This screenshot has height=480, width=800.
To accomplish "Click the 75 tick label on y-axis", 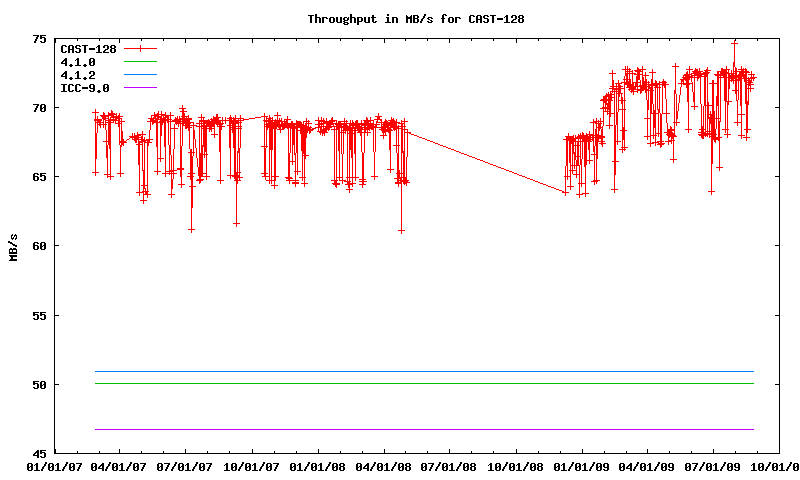I will click(x=39, y=39).
